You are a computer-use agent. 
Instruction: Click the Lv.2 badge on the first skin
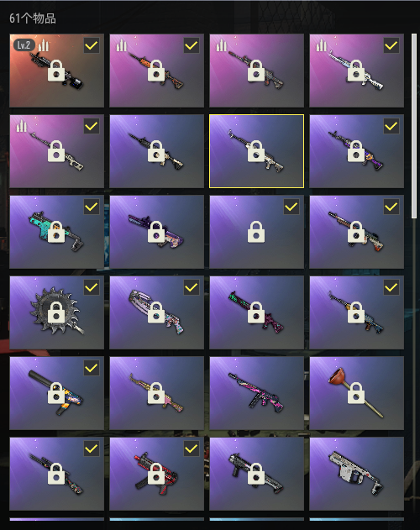24,45
